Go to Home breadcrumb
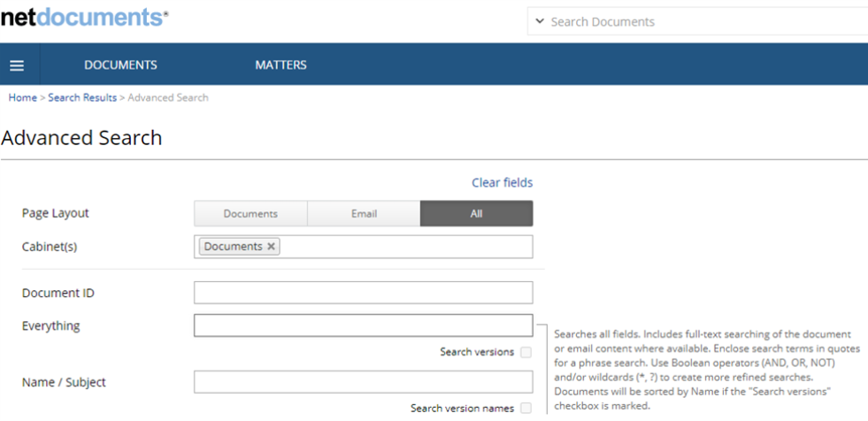 coord(22,97)
